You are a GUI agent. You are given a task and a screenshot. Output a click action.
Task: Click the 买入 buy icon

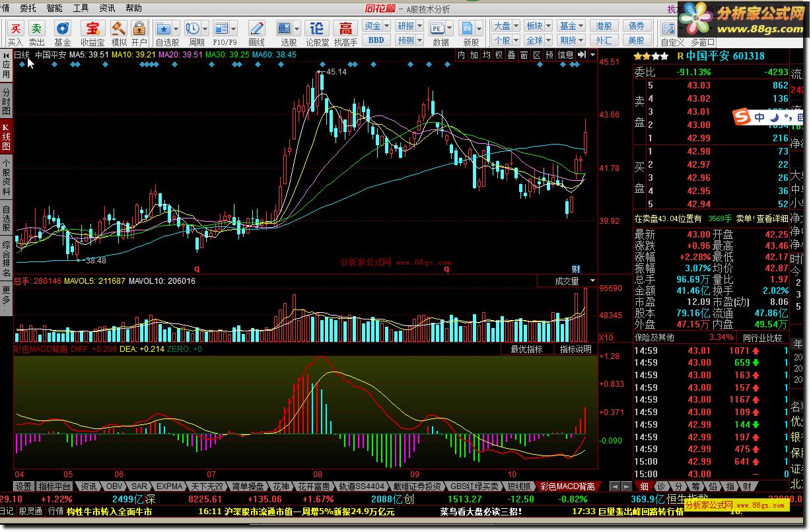coord(15,28)
